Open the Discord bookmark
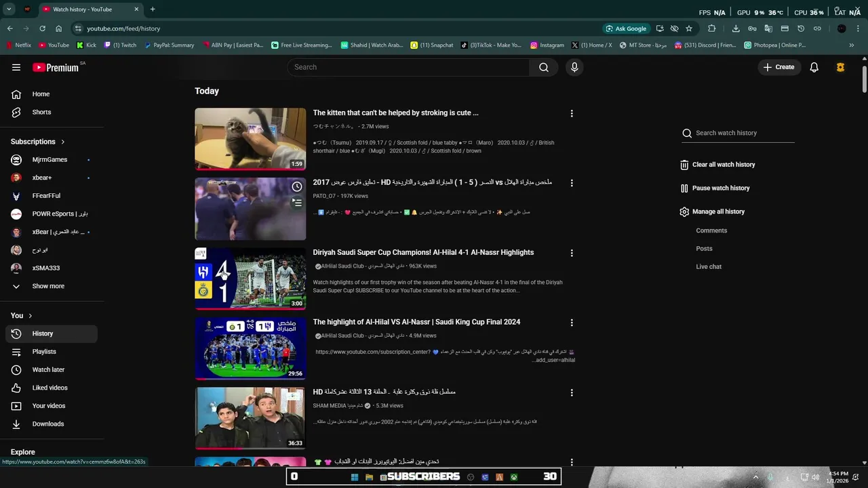This screenshot has width=868, height=488. (705, 45)
